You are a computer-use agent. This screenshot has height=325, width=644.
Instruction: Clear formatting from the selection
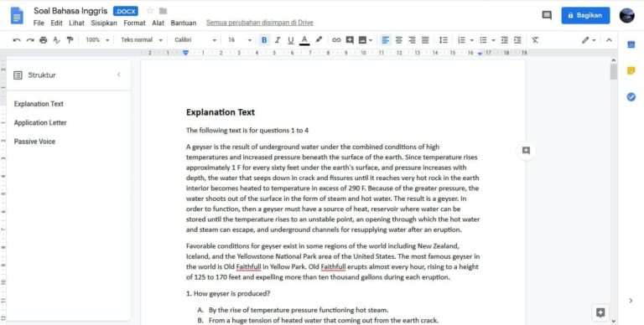point(535,40)
